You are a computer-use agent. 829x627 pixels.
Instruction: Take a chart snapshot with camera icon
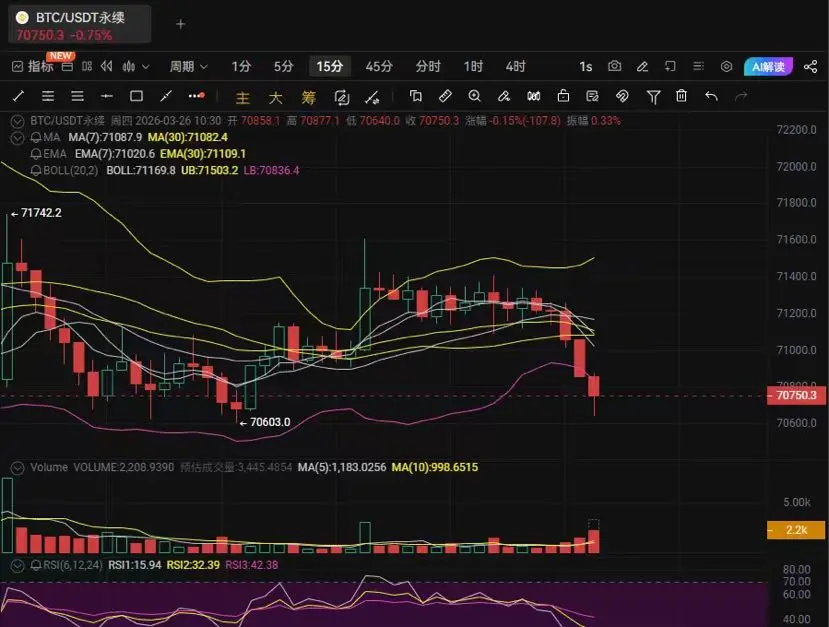point(614,66)
